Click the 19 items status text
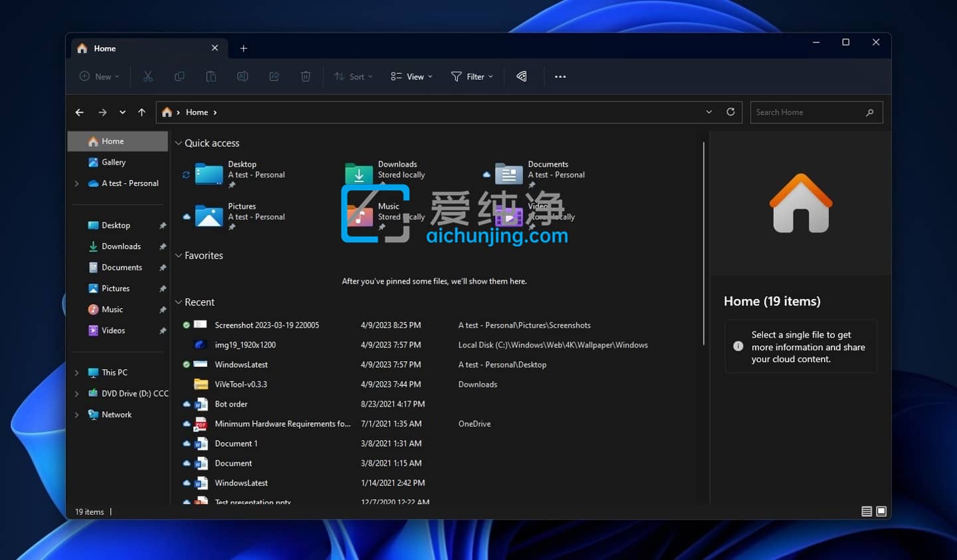This screenshot has height=560, width=957. click(90, 512)
